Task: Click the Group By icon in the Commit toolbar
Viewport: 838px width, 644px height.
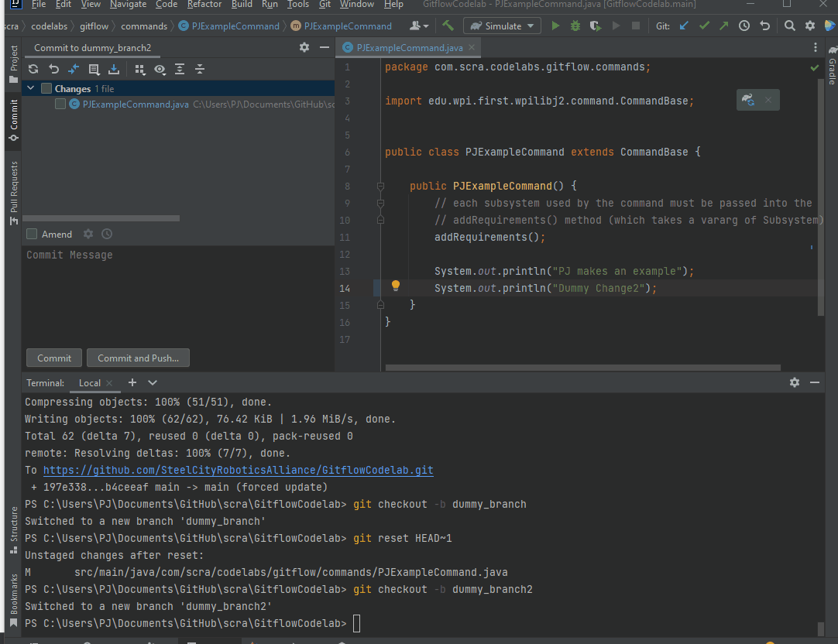Action: click(139, 69)
